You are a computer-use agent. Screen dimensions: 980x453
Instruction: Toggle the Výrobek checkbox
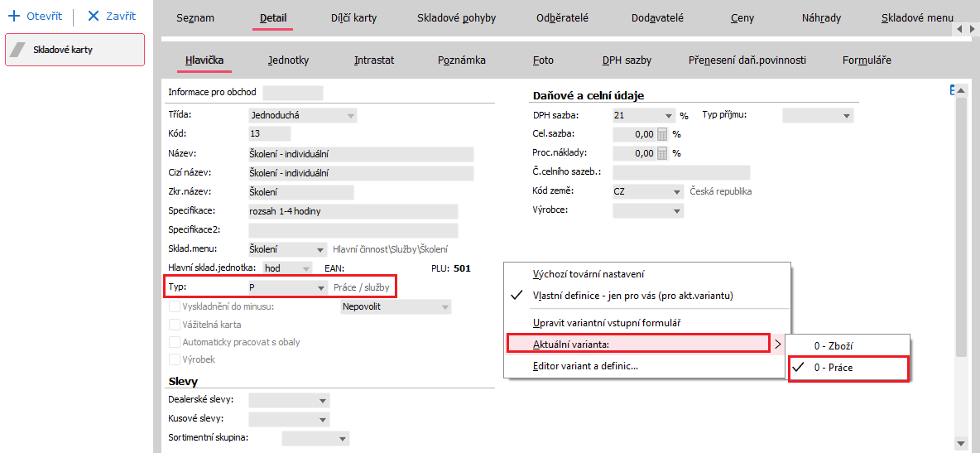click(174, 359)
